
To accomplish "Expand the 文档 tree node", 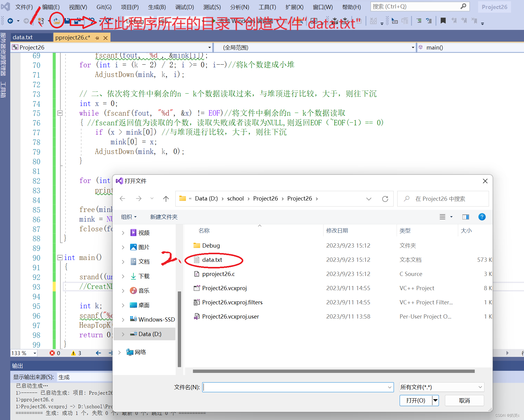I will pos(123,262).
